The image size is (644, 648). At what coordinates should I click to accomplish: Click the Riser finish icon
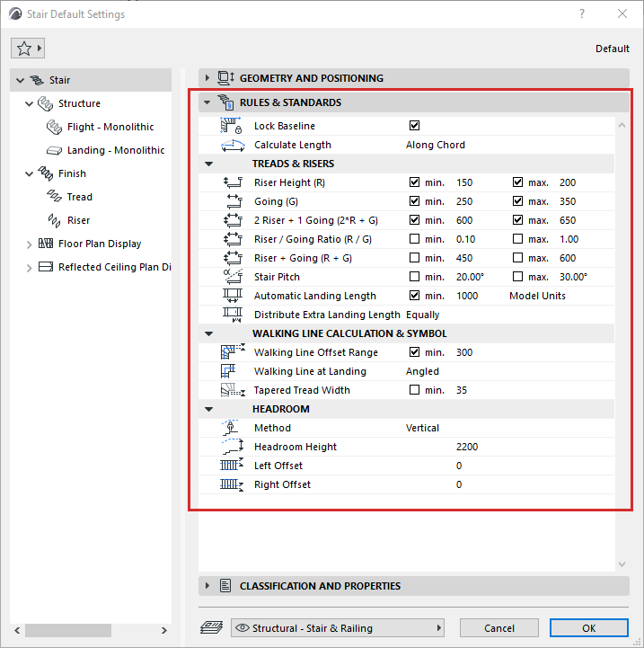click(54, 220)
